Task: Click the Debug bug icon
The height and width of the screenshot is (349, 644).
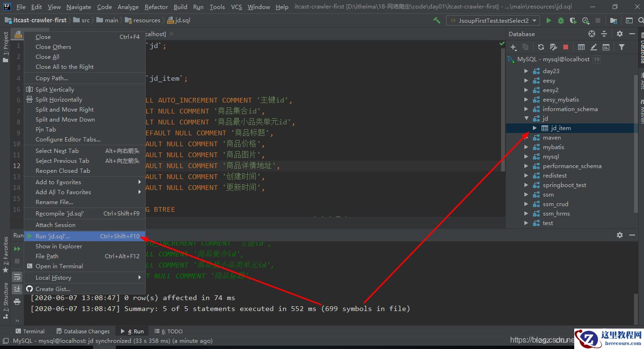Action: 561,20
